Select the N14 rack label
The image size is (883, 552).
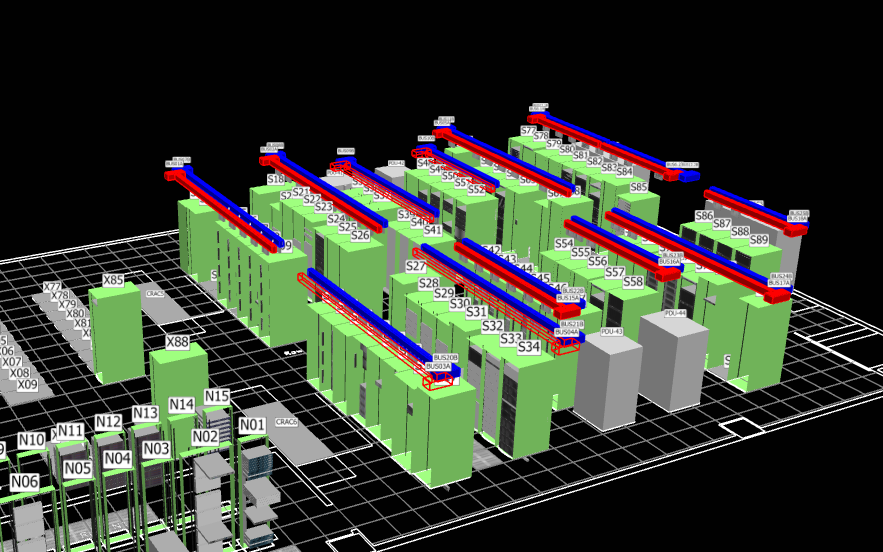181,404
